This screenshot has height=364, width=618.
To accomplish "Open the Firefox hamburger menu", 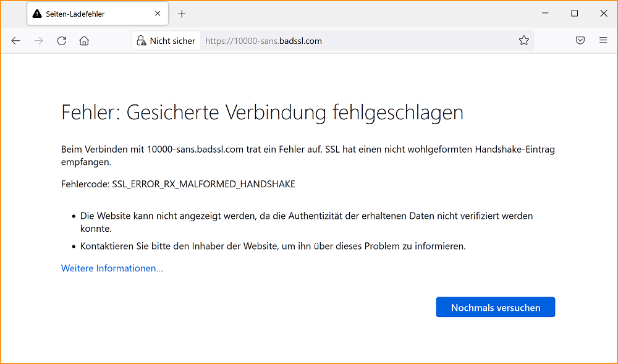I will [x=603, y=40].
